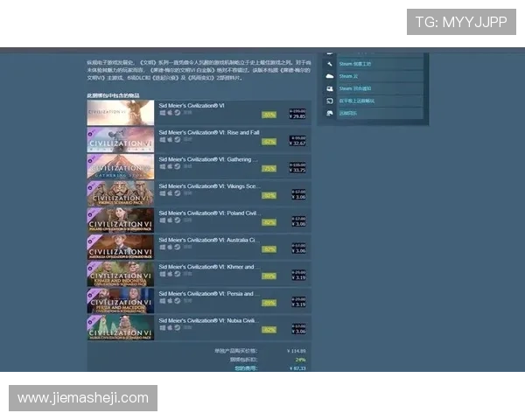525x420 pixels.
Task: Open the Gathering Storm expansion title link
Action: point(208,159)
